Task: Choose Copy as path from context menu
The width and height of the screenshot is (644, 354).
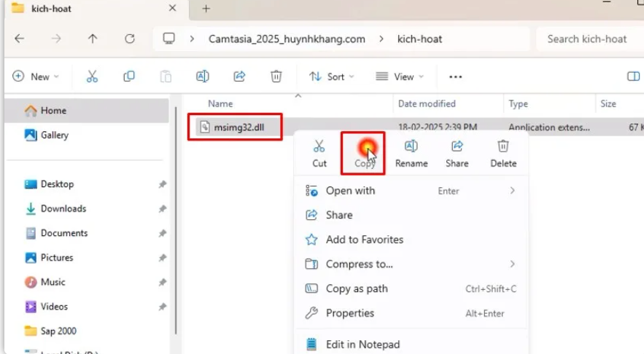Action: point(357,288)
